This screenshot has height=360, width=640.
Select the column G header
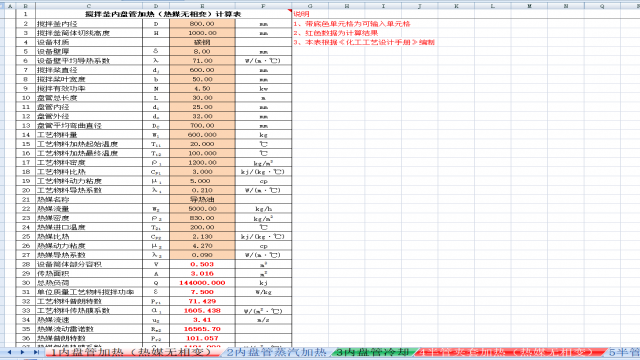(310, 6)
